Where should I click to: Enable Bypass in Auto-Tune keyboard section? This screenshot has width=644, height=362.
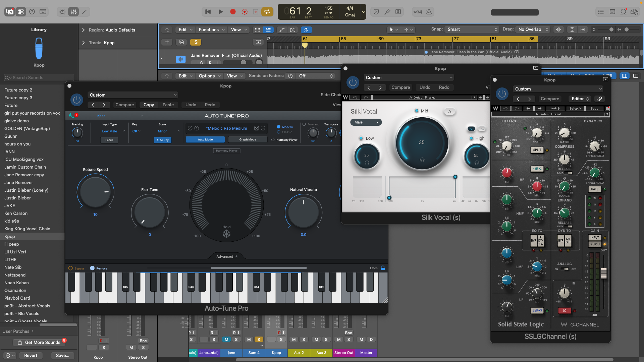(70, 268)
